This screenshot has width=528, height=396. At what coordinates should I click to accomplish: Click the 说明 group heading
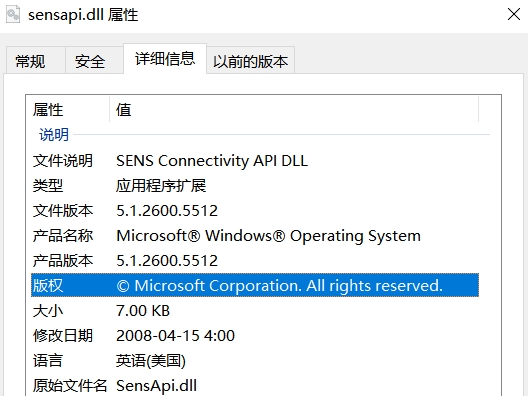(54, 135)
